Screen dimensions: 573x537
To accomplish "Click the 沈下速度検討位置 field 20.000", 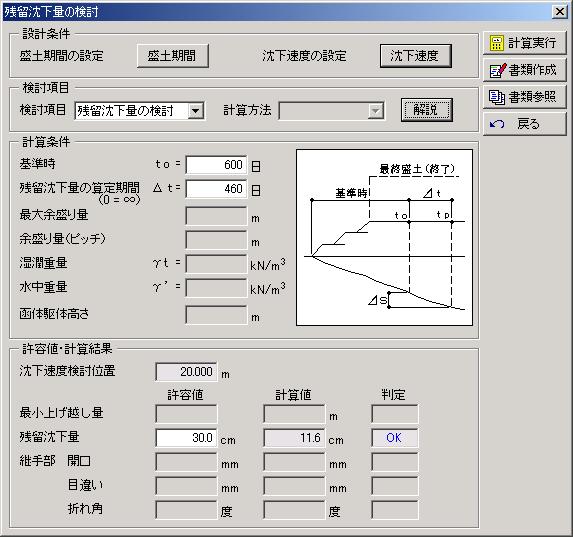I will point(186,372).
